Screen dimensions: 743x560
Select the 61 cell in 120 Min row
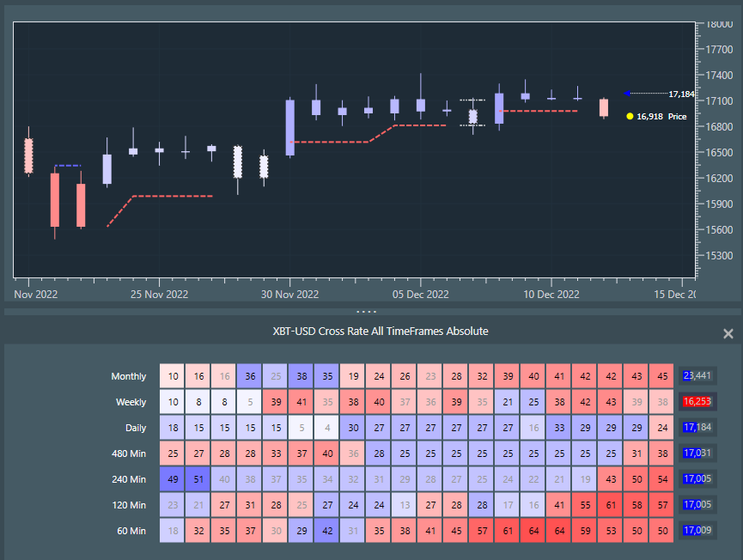coord(611,505)
